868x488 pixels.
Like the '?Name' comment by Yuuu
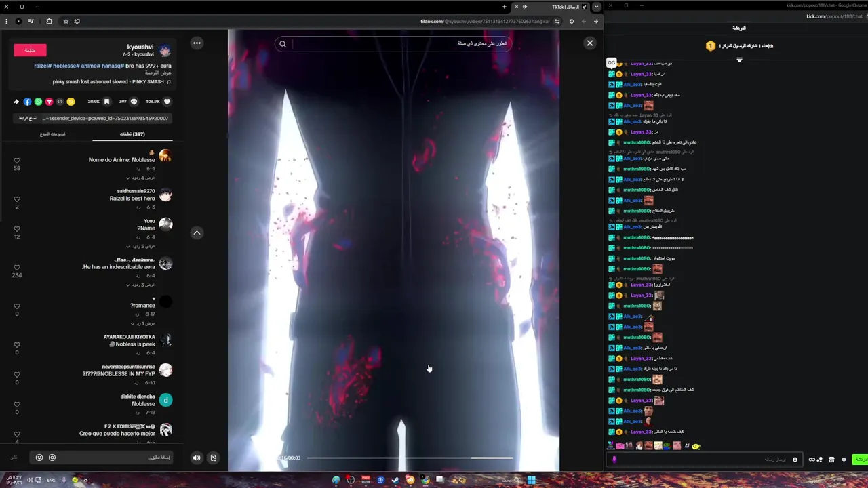click(x=17, y=229)
